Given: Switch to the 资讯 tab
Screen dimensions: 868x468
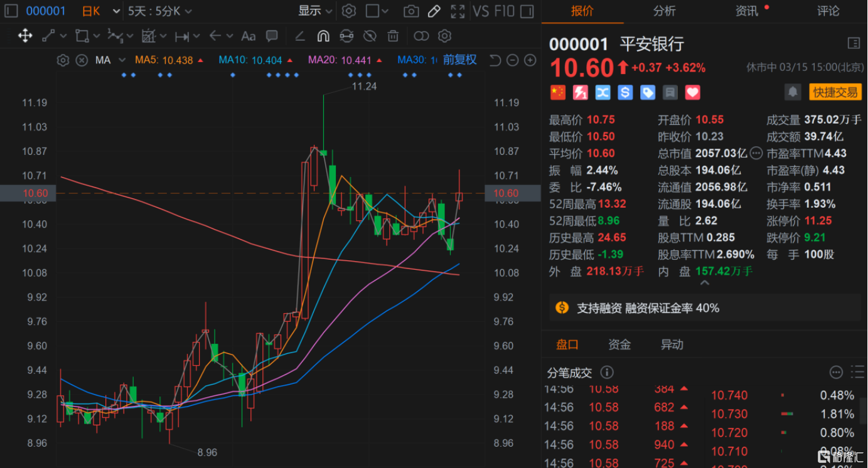Looking at the screenshot, I should point(747,11).
